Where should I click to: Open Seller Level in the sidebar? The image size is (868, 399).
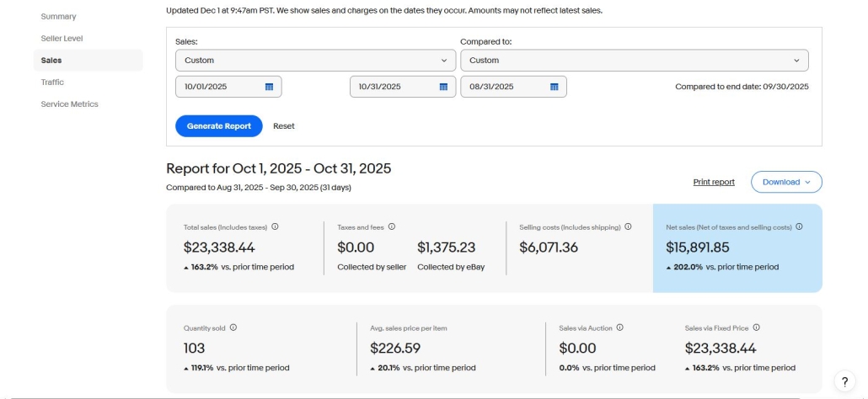[x=62, y=39]
